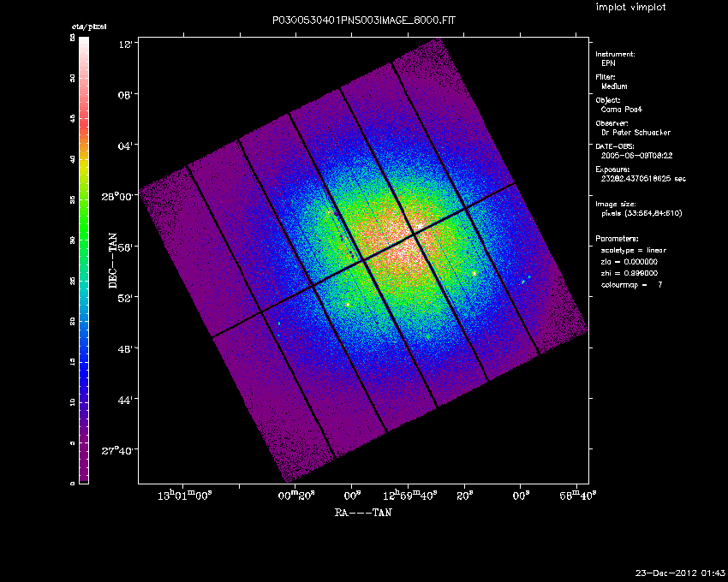Select the Instrument value EPN
The image size is (728, 582).
click(608, 63)
